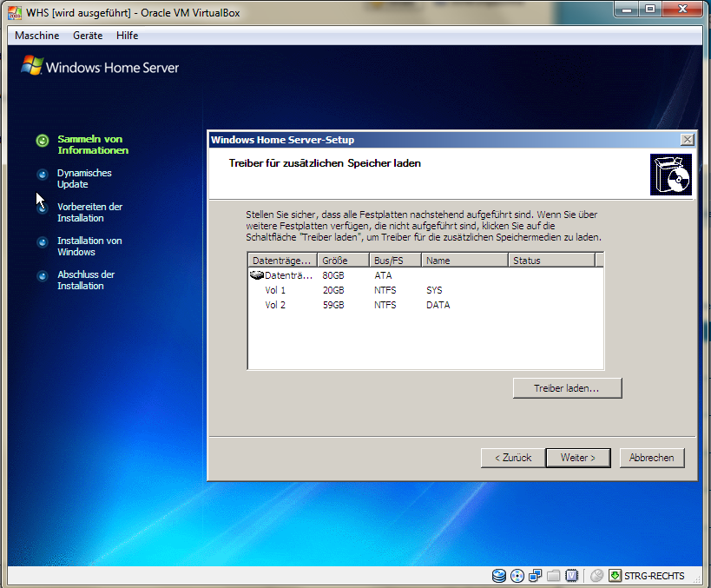Screen dimensions: 711x588
Task: Open the Geräte menu
Action: (88, 36)
